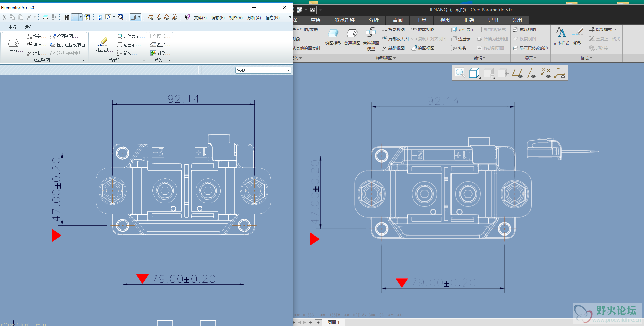The height and width of the screenshot is (326, 644).
Task: Expand the 格式 group in Creo ribbon
Action: point(586,58)
